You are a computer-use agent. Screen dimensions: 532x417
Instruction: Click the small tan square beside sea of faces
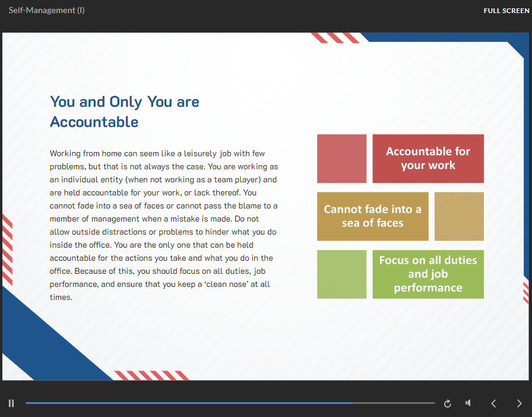point(459,216)
